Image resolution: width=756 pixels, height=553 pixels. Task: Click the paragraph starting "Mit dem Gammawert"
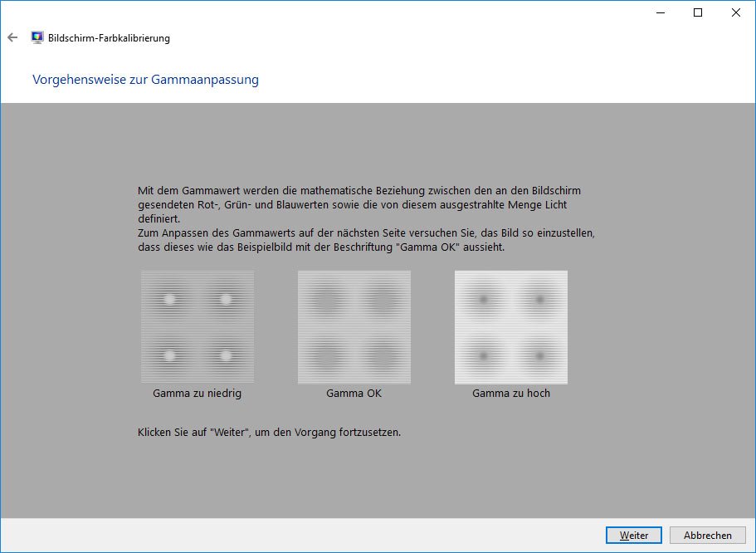pos(359,204)
